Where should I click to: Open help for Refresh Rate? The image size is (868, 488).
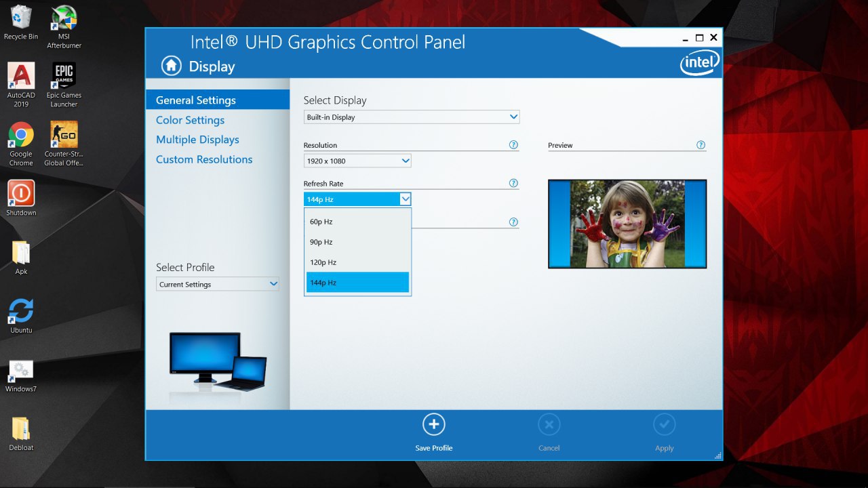pos(513,183)
